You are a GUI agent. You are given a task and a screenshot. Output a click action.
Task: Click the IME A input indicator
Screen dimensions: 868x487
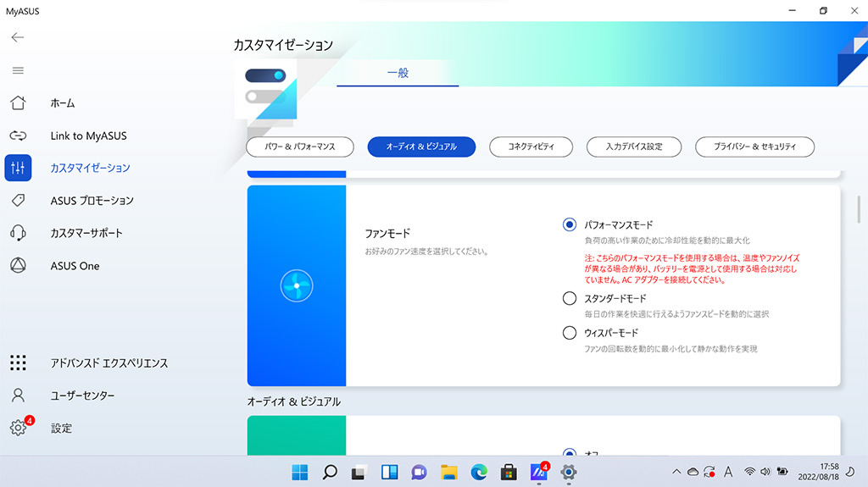[x=728, y=472]
